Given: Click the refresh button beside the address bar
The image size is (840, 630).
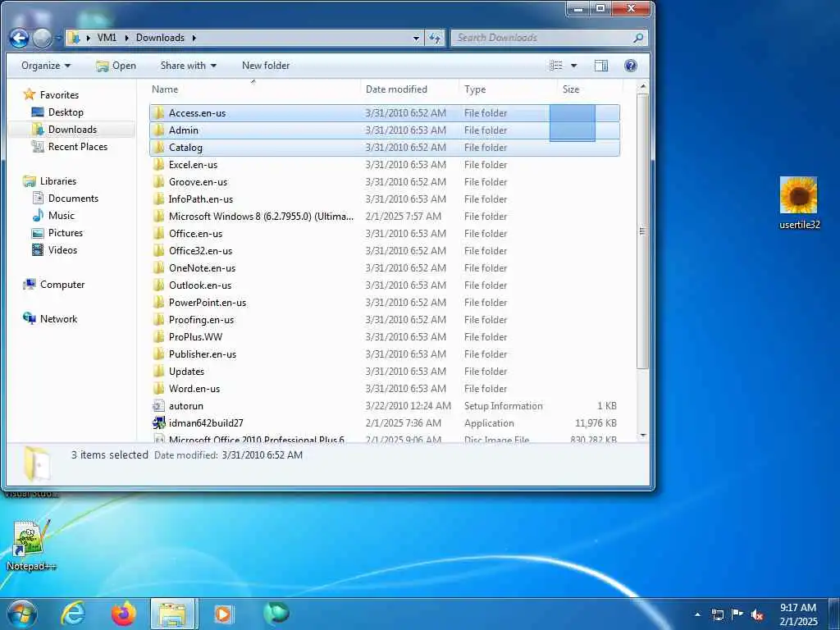Looking at the screenshot, I should [435, 38].
